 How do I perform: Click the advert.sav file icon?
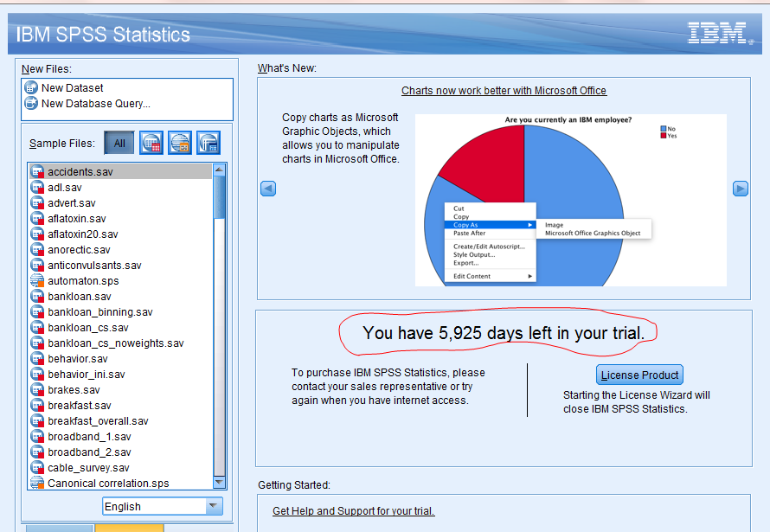tap(37, 203)
